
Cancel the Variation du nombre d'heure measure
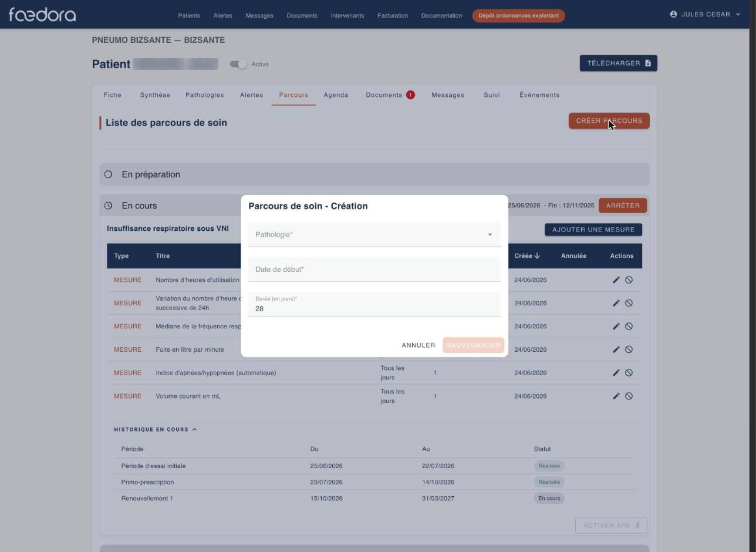(629, 303)
